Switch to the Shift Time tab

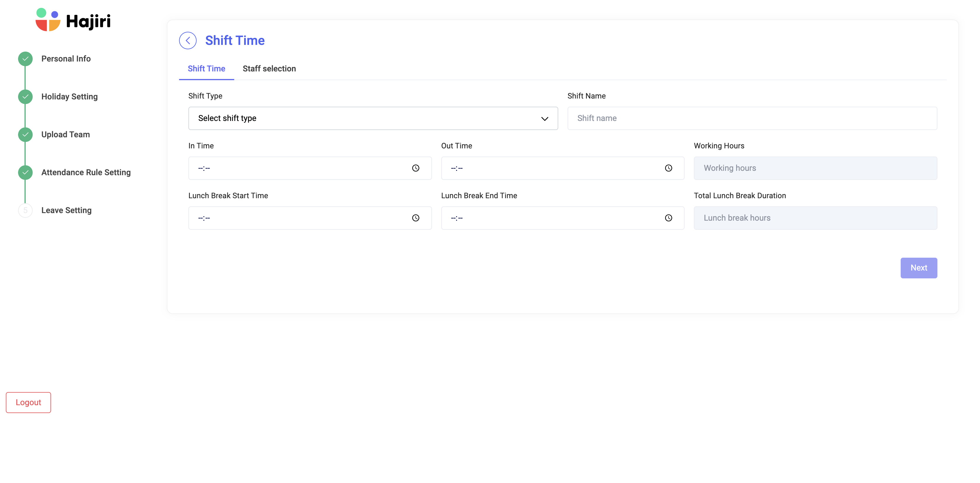coord(206,69)
